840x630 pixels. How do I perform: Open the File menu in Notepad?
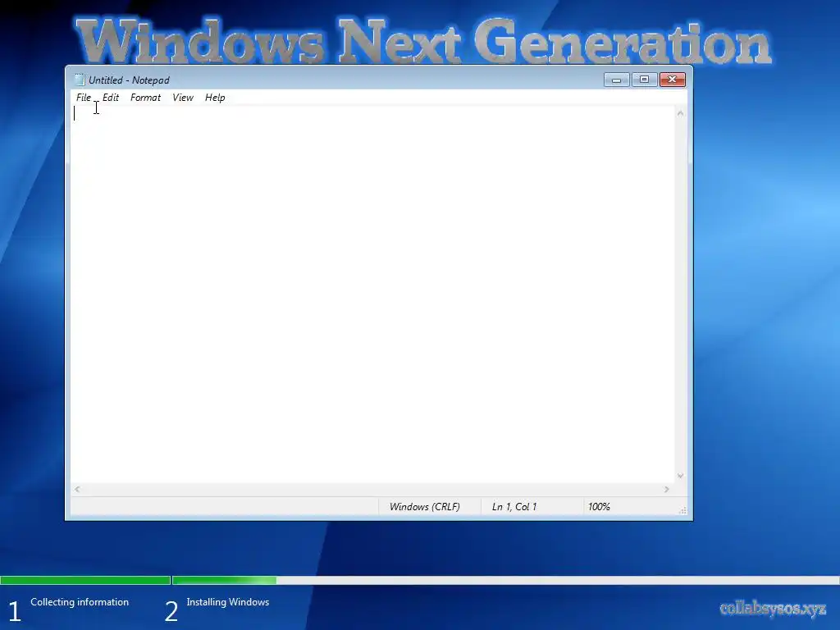(84, 98)
